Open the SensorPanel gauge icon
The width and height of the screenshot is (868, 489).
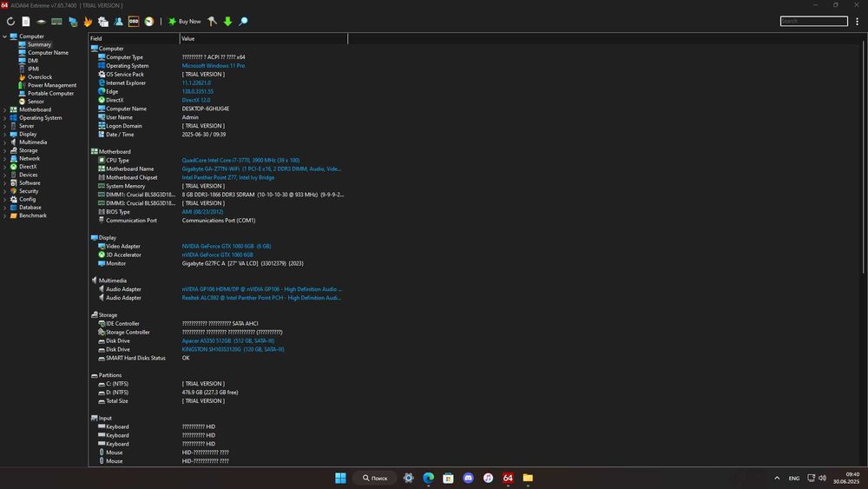pos(149,22)
